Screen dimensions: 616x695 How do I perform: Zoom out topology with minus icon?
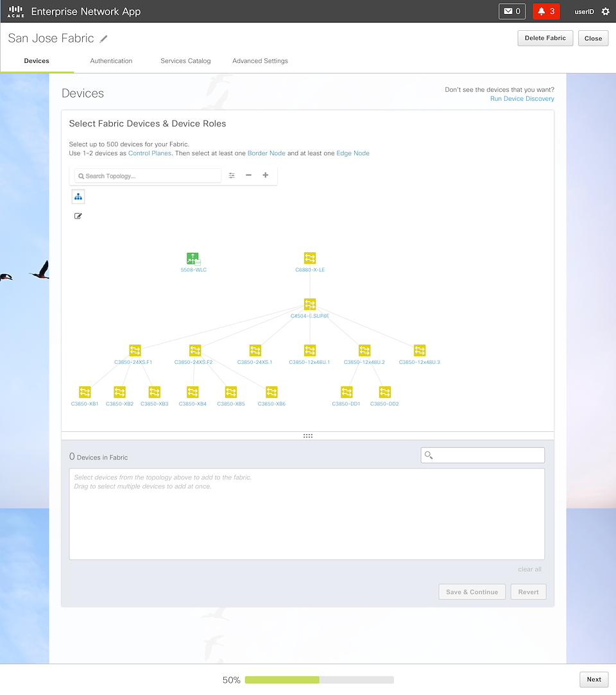point(248,175)
